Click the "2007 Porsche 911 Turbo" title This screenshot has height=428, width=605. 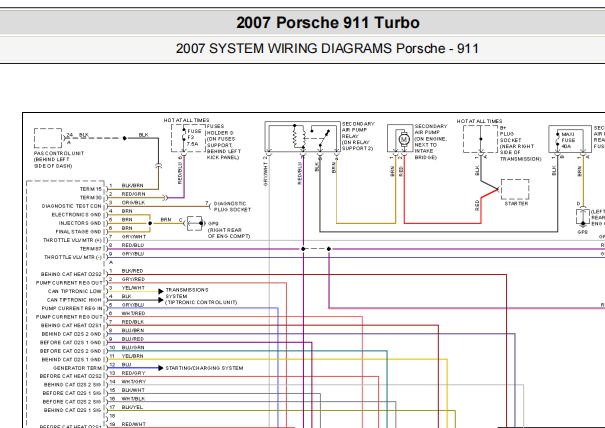(x=328, y=23)
